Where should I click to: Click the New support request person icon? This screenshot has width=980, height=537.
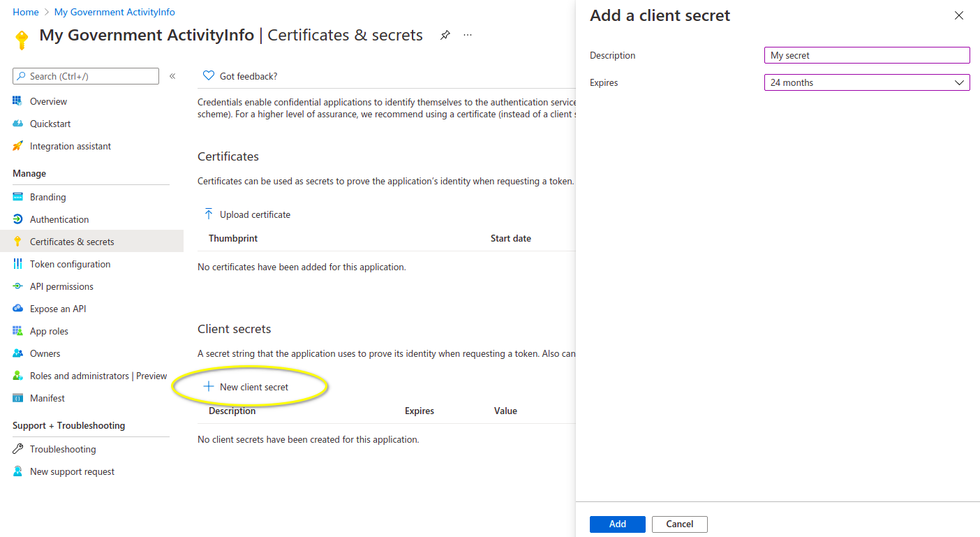pos(17,471)
